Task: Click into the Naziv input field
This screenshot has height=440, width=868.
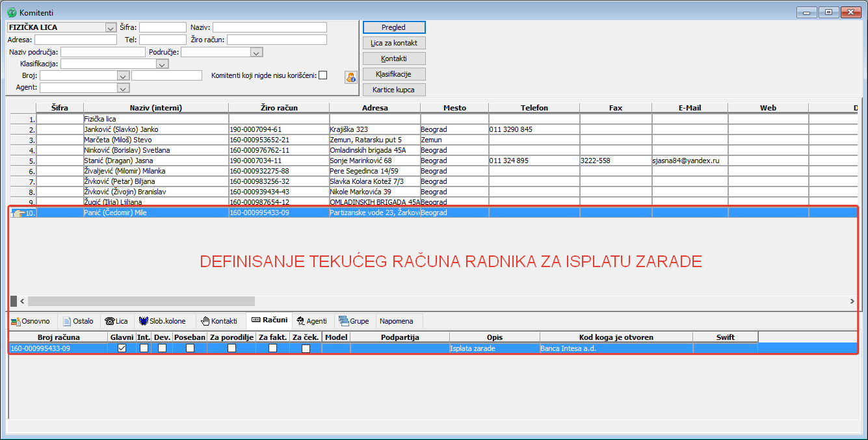Action: tap(269, 27)
